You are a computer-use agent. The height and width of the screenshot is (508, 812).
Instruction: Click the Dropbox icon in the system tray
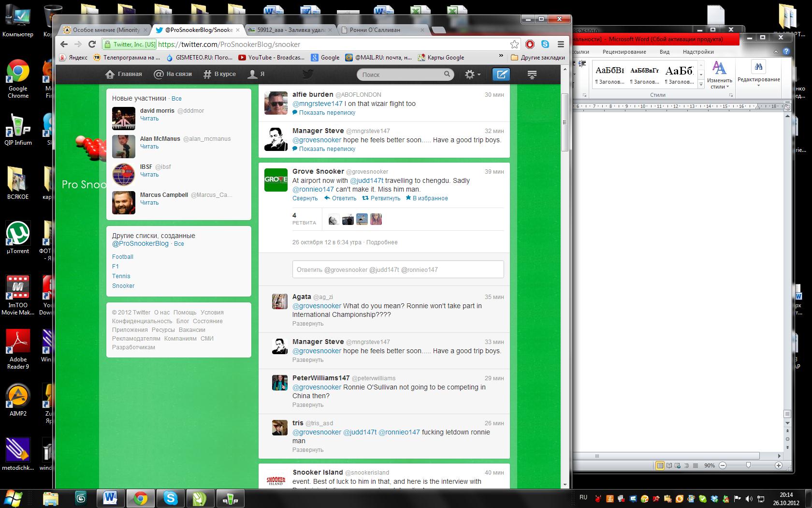coord(714,499)
